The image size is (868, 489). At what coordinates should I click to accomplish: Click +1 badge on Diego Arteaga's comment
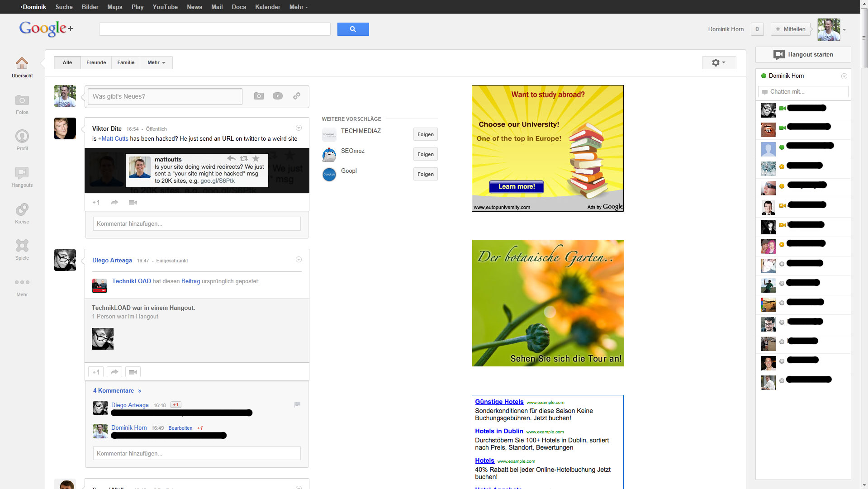pos(176,405)
